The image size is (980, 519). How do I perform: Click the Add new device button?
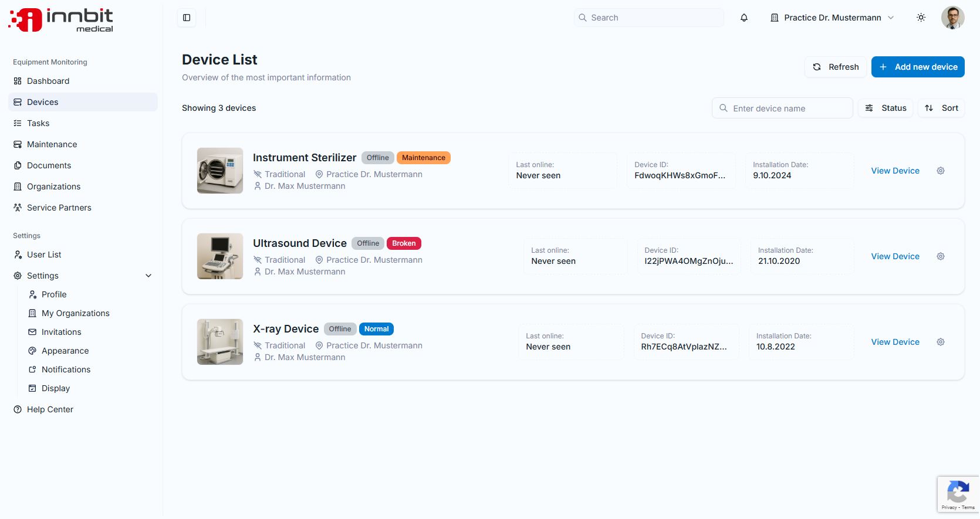click(918, 67)
